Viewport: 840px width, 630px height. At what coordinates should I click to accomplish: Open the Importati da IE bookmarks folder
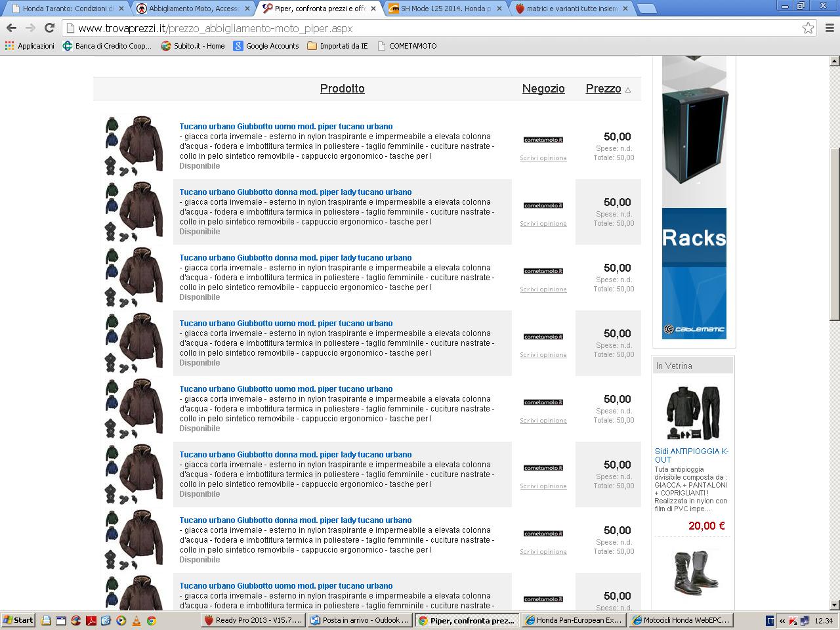337,46
